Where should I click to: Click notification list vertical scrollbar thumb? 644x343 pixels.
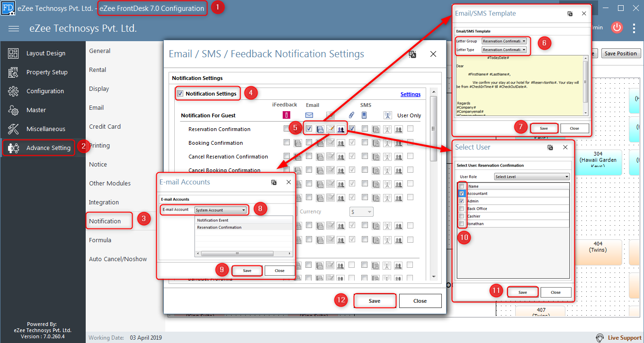click(433, 129)
